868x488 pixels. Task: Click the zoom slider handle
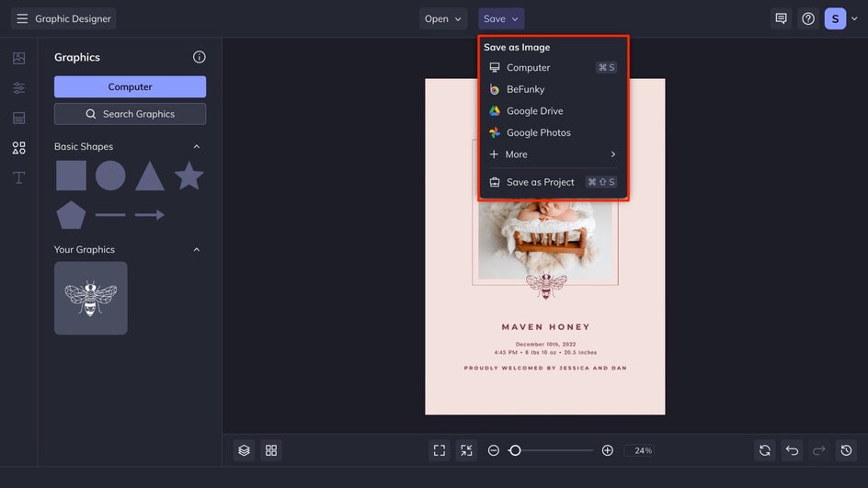(x=515, y=450)
